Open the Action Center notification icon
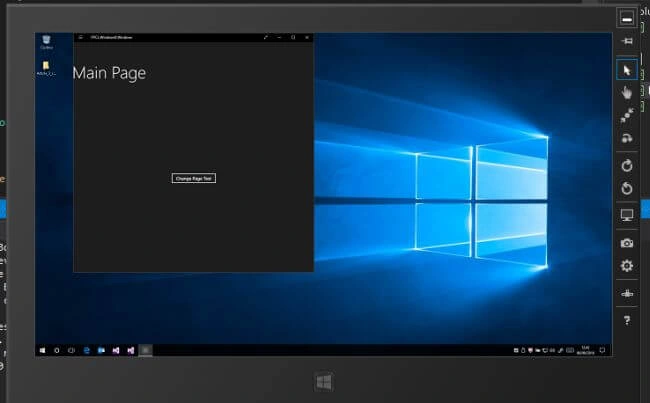The image size is (650, 403). coord(602,350)
